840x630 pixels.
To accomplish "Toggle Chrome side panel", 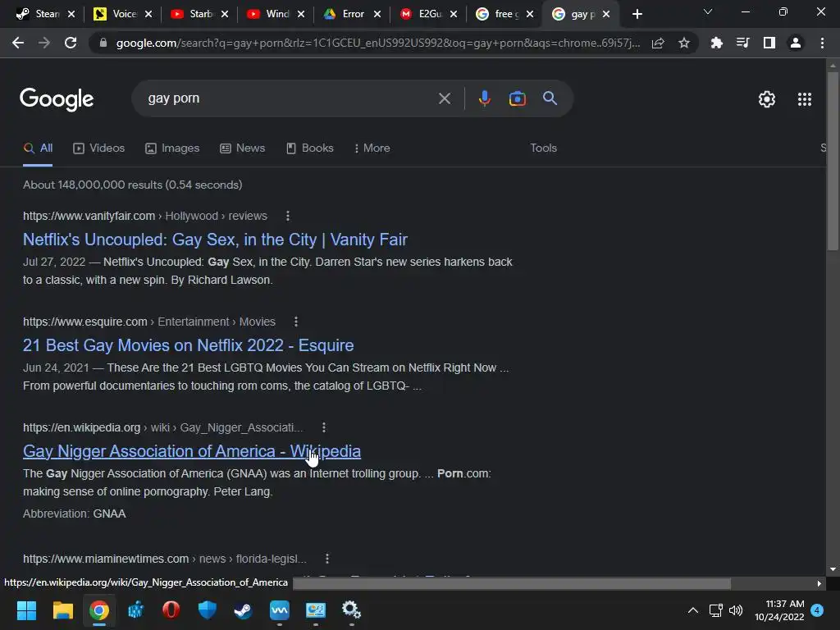I will pyautogui.click(x=769, y=43).
